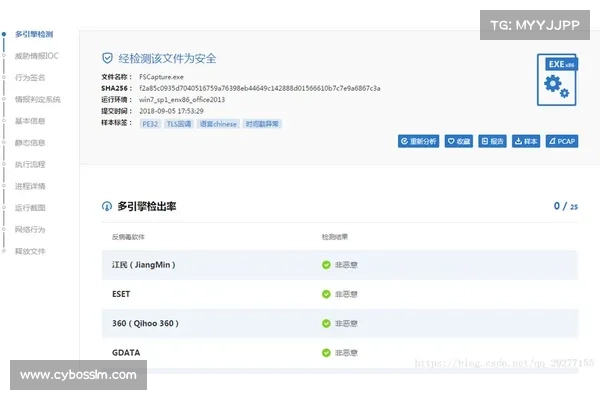This screenshot has height=400, width=600.
Task: Open 网络行为 sidebar entry
Action: point(30,230)
